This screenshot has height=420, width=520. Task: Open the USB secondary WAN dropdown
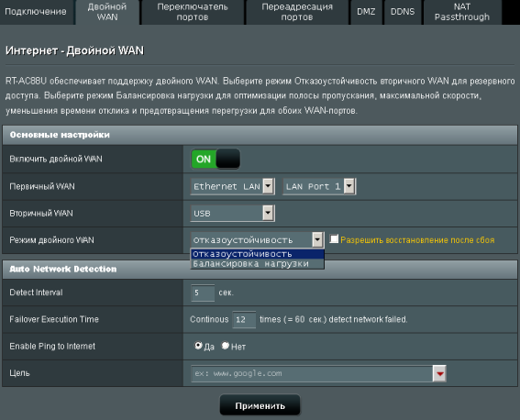tap(232, 213)
